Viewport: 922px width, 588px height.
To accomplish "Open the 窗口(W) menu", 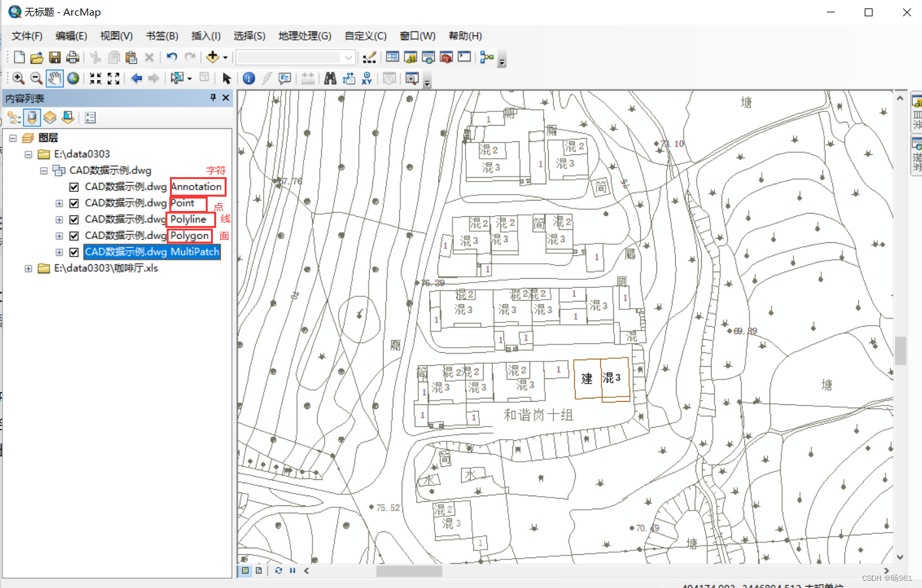I will pyautogui.click(x=417, y=36).
